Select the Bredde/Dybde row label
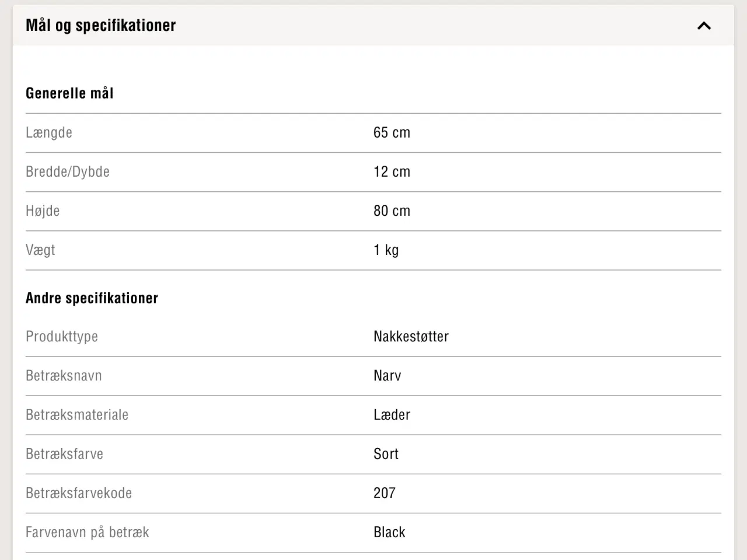 coord(68,171)
